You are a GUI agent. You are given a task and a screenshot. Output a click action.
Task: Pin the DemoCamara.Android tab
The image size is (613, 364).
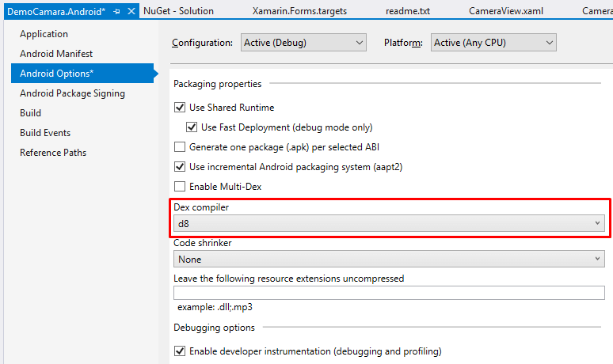coord(116,11)
